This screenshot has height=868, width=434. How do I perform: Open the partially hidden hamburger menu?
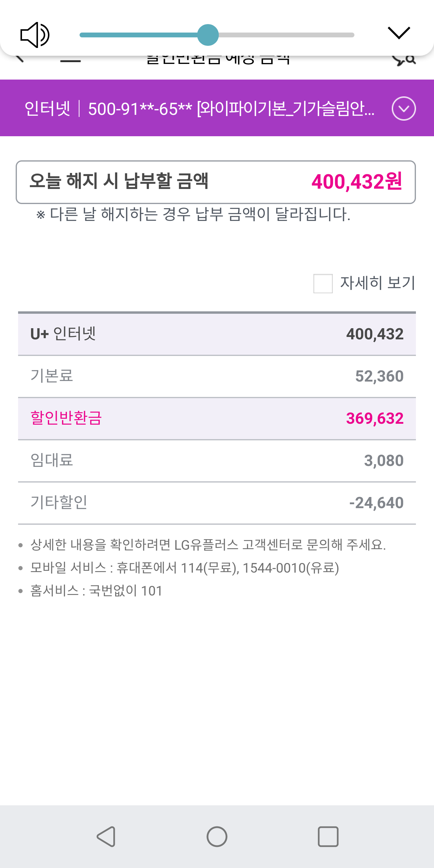71,61
